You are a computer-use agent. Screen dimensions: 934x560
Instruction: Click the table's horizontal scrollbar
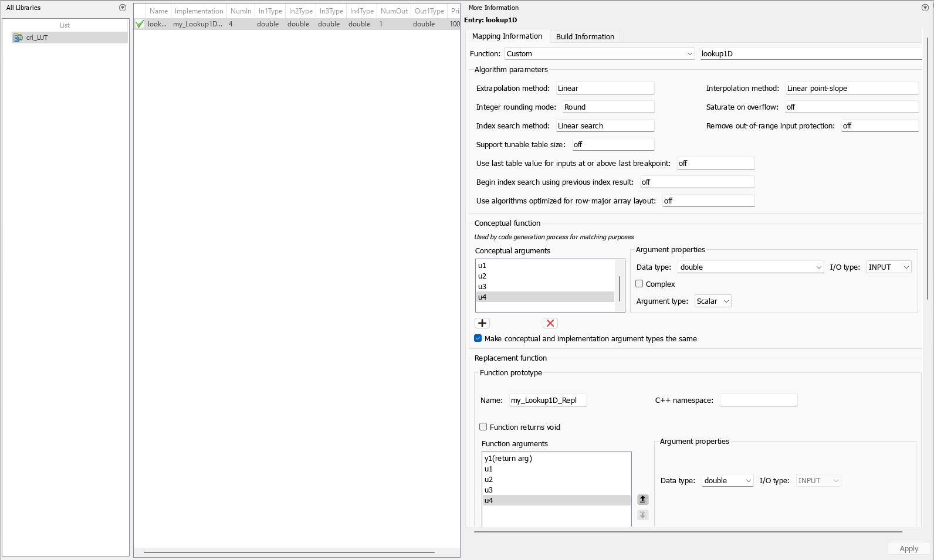[289, 552]
